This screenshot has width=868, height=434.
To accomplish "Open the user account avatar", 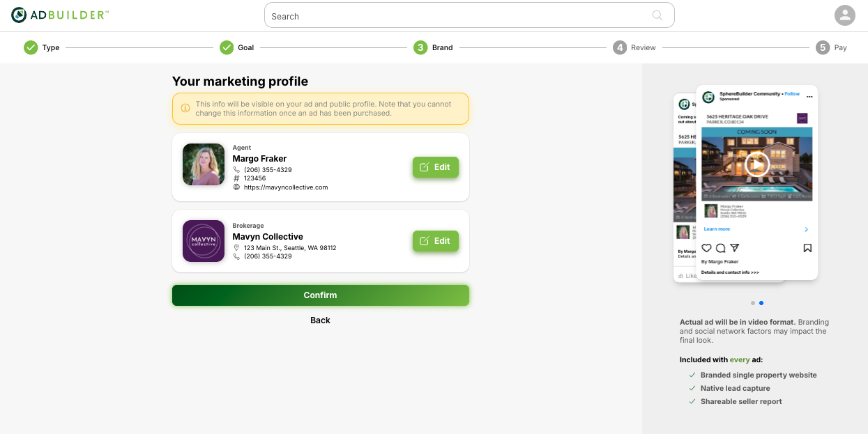I will (844, 15).
